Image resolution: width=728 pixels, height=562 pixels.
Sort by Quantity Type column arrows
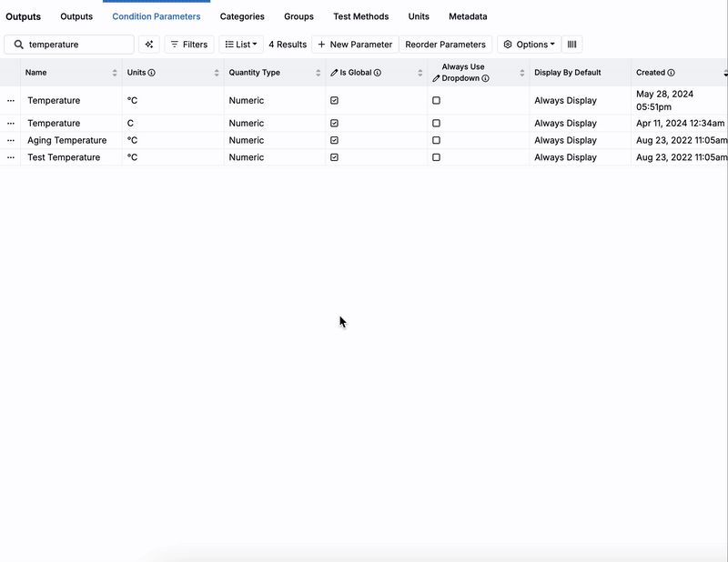318,73
